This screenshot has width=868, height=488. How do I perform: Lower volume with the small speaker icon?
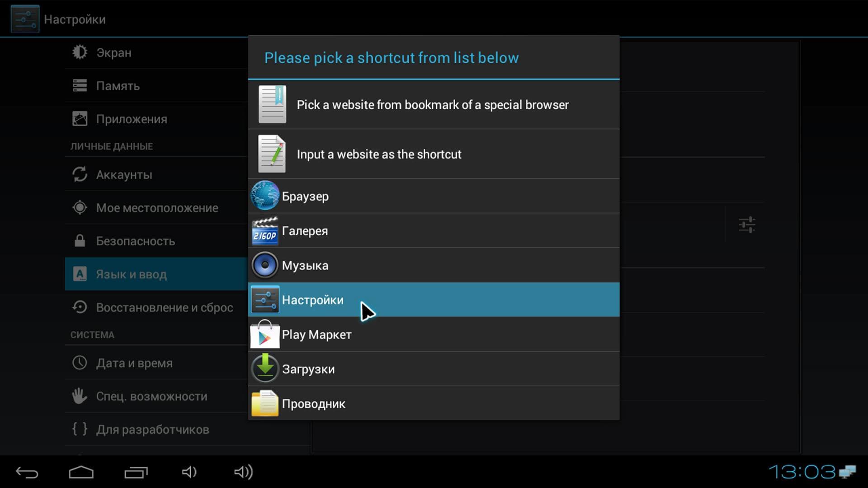(x=189, y=472)
